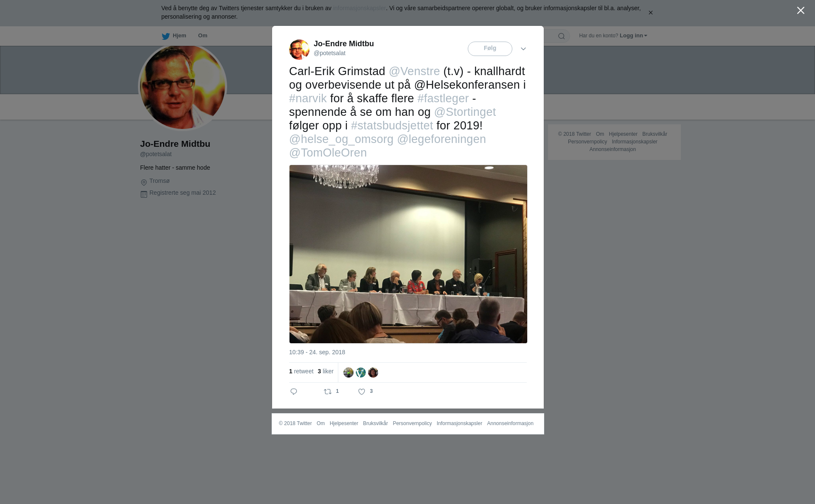Enlarge the conference panel photo
815x504 pixels.
(408, 254)
